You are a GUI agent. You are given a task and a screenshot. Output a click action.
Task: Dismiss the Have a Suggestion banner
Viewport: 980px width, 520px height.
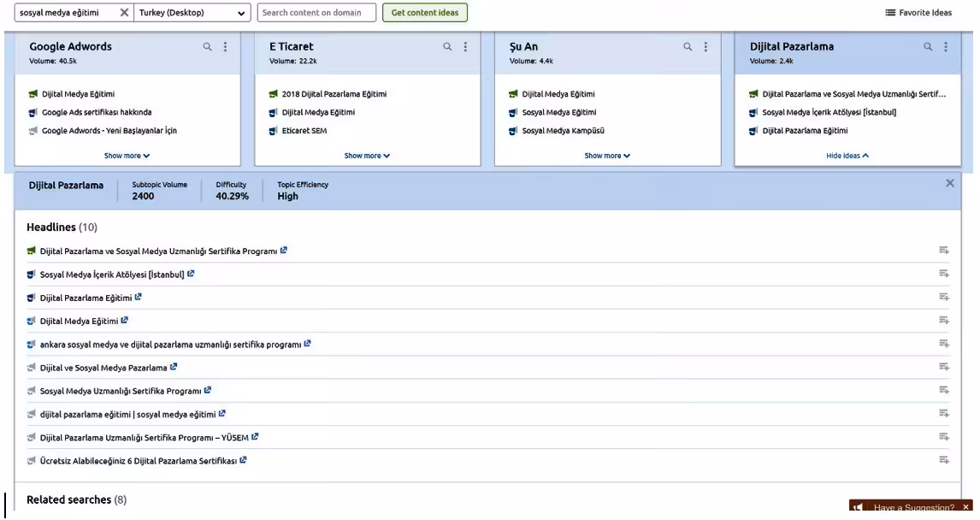pyautogui.click(x=966, y=508)
